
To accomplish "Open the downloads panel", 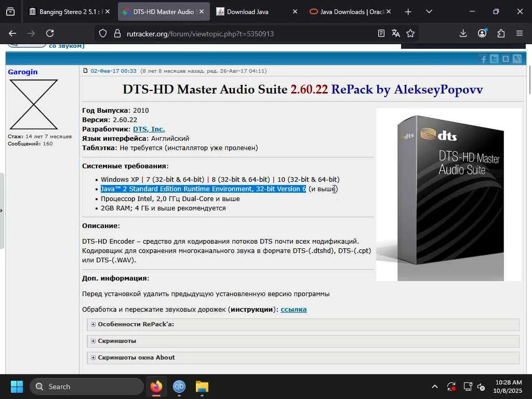I will (463, 33).
